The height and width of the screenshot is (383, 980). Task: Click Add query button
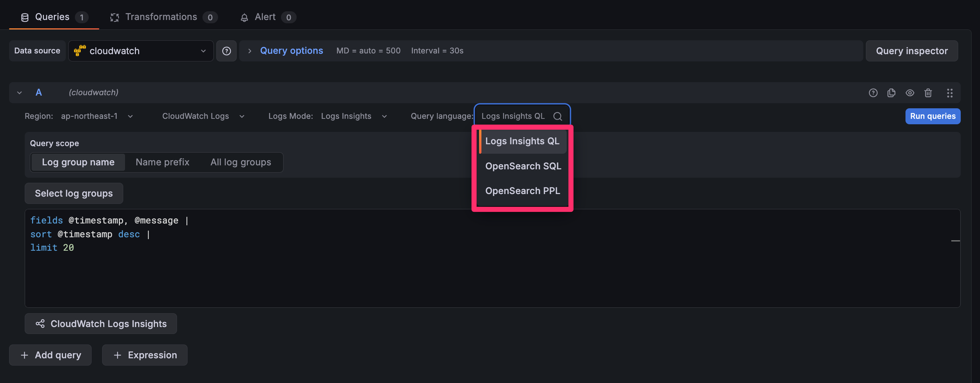[50, 355]
